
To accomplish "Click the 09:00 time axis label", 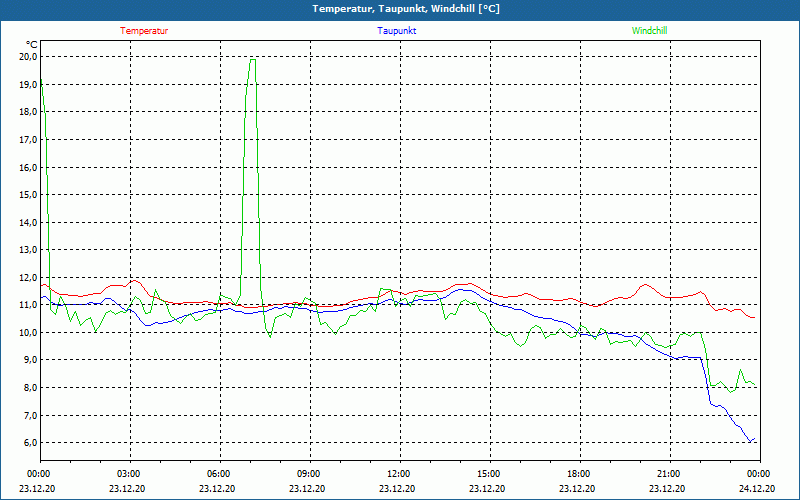I will (x=309, y=474).
